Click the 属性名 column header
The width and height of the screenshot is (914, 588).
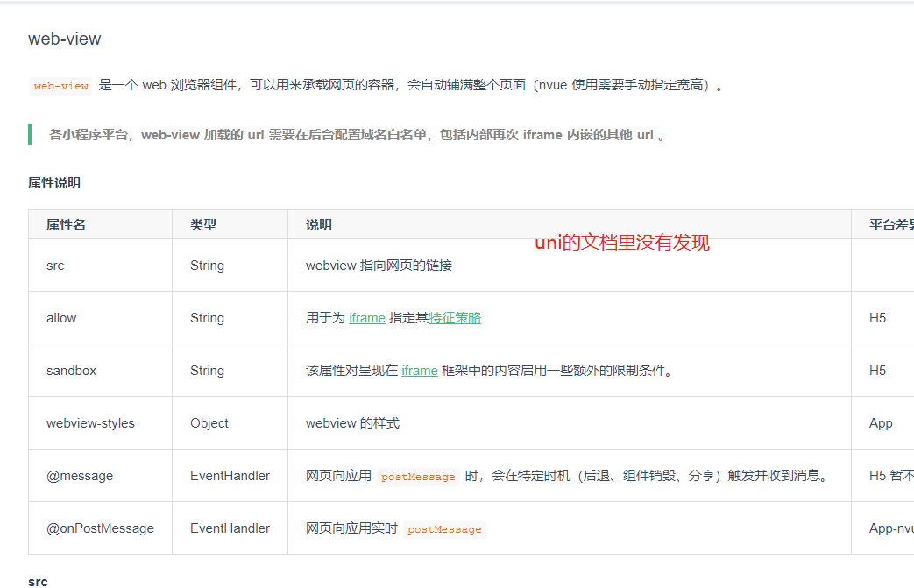[x=66, y=225]
